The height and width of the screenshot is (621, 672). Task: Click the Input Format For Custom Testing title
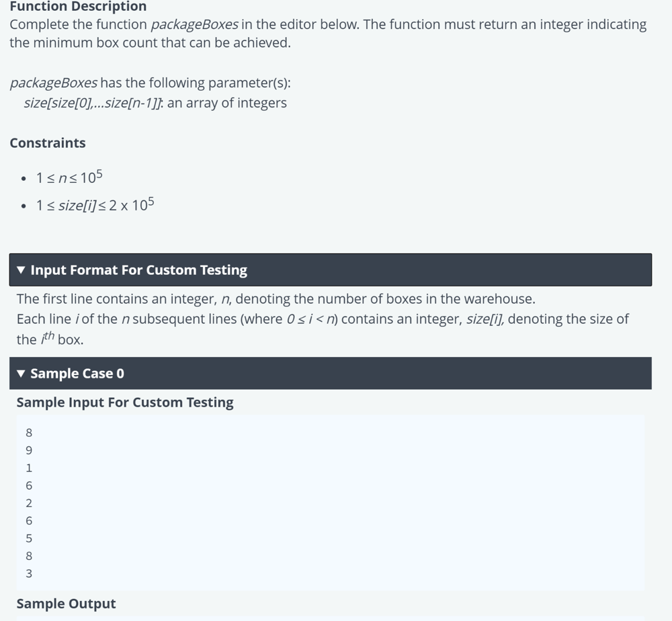tap(138, 270)
